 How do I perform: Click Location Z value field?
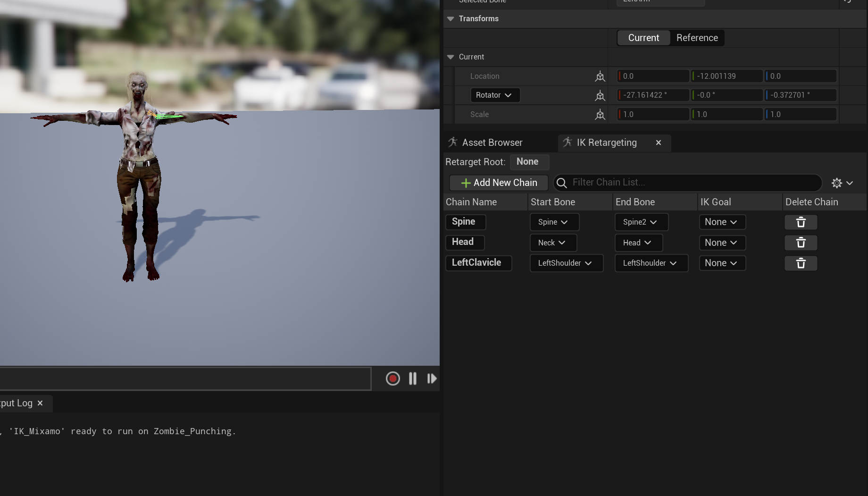[801, 76]
